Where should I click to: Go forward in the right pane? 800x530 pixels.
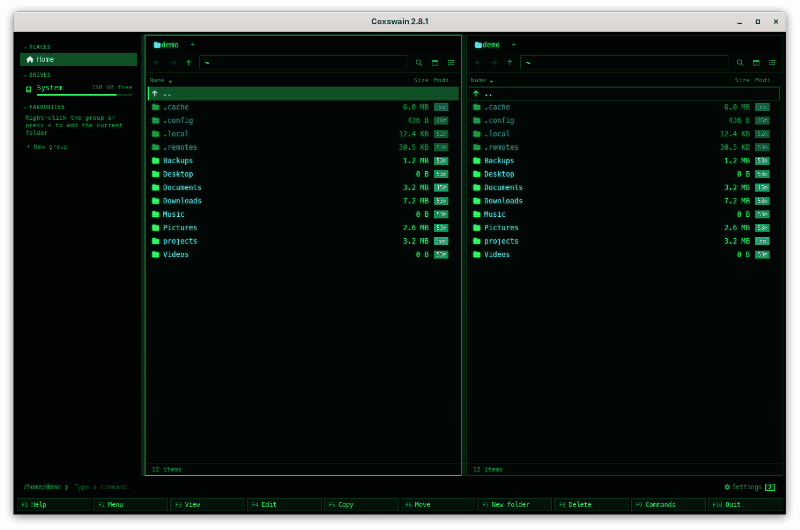point(494,63)
